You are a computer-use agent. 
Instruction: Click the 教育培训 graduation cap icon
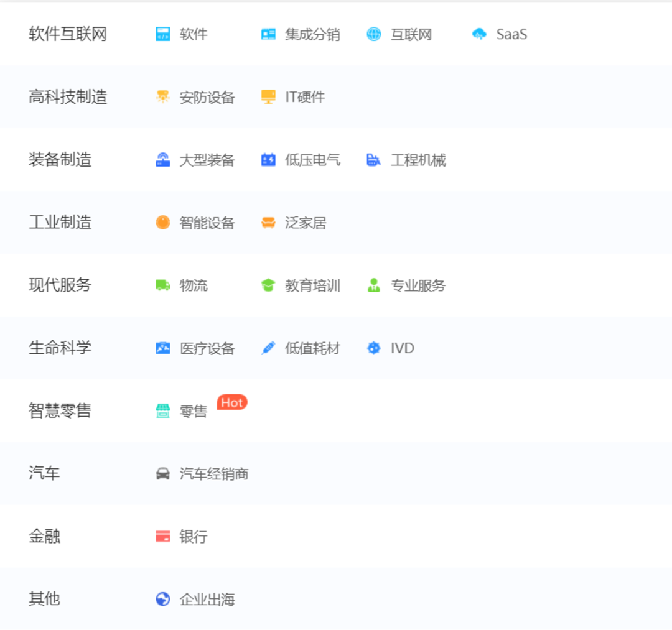click(x=268, y=285)
